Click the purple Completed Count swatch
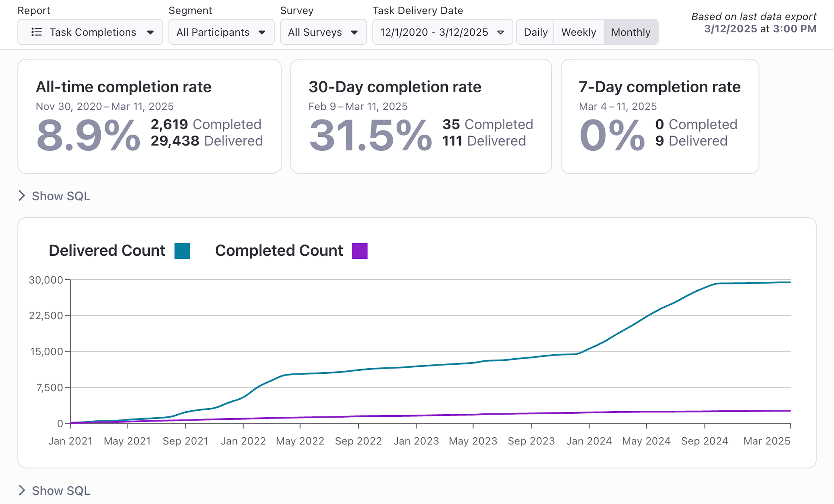Image resolution: width=834 pixels, height=504 pixels. tap(360, 251)
